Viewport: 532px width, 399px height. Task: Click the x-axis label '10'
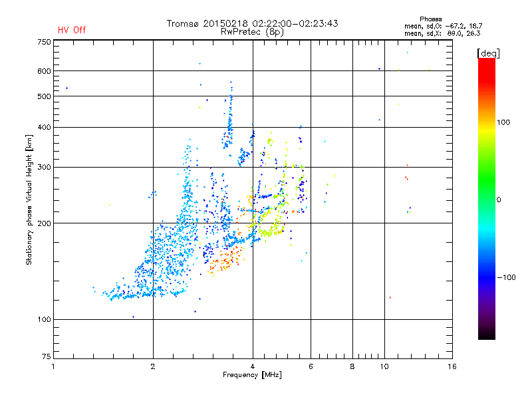pos(384,366)
